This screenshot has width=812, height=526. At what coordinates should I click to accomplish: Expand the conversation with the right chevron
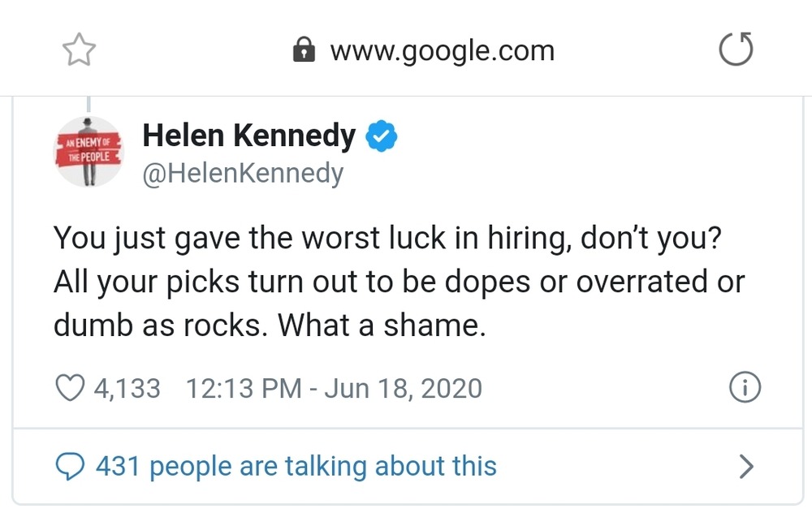(x=746, y=466)
